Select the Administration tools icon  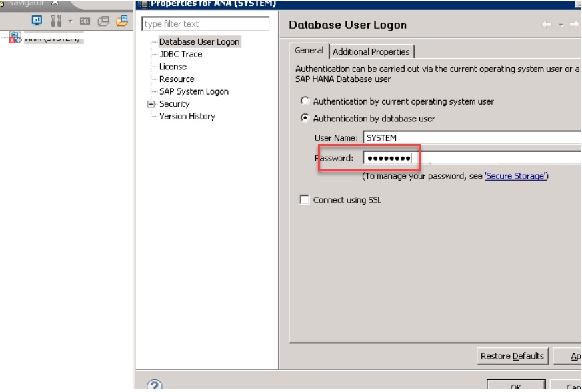coord(56,21)
